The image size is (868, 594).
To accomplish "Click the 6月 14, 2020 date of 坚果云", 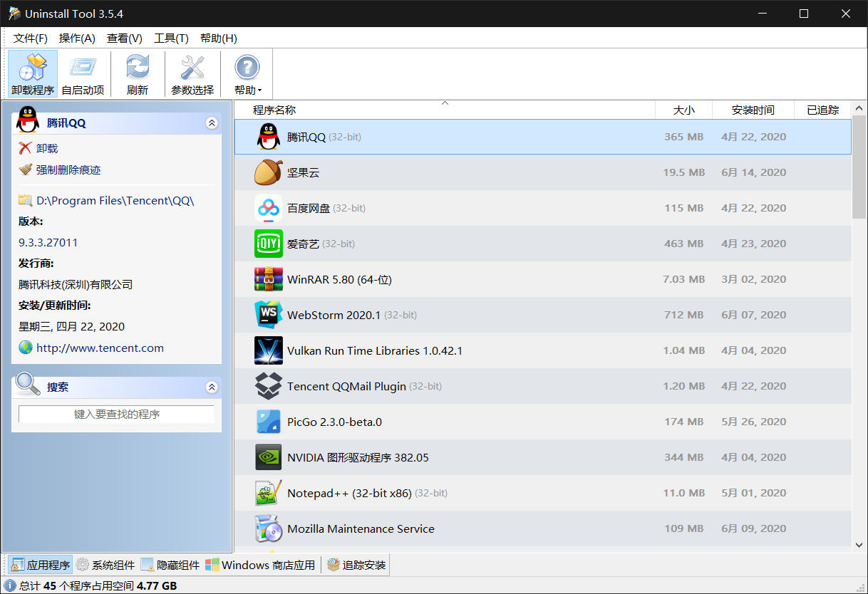I will (753, 172).
